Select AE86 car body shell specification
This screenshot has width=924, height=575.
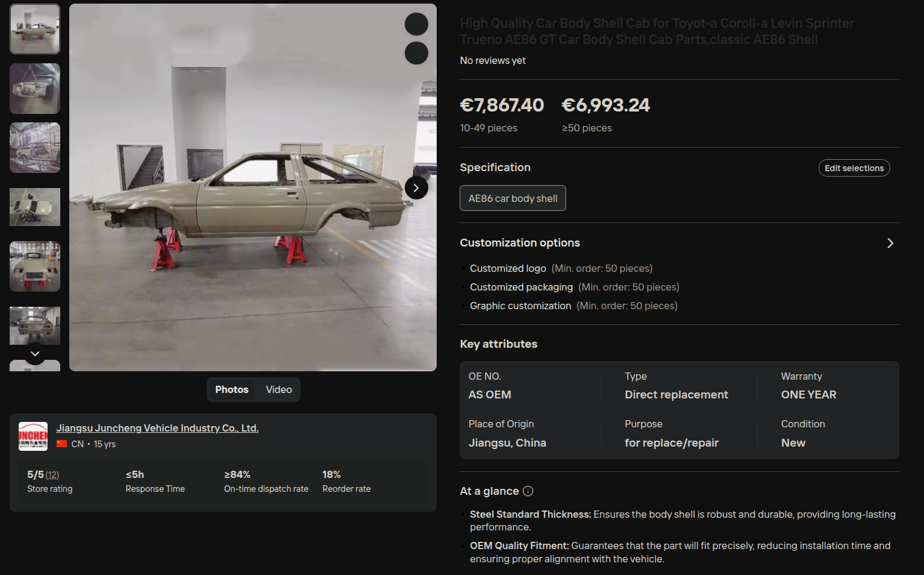[513, 198]
